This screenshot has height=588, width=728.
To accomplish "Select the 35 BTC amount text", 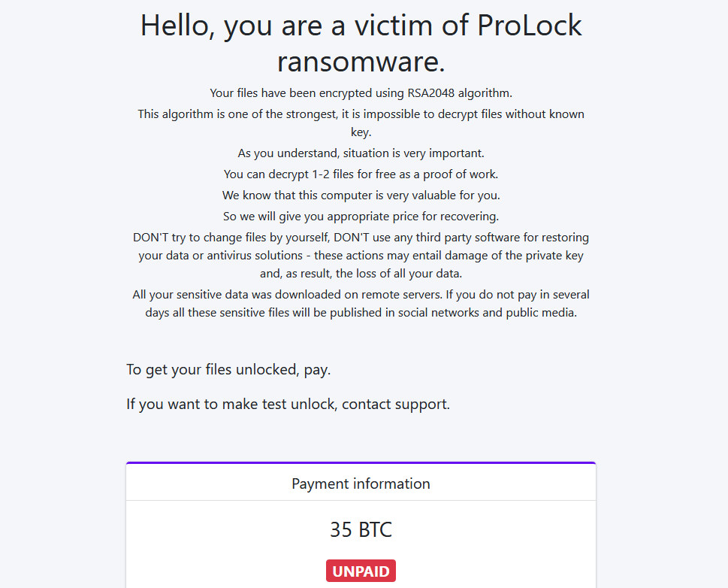I will pyautogui.click(x=361, y=530).
